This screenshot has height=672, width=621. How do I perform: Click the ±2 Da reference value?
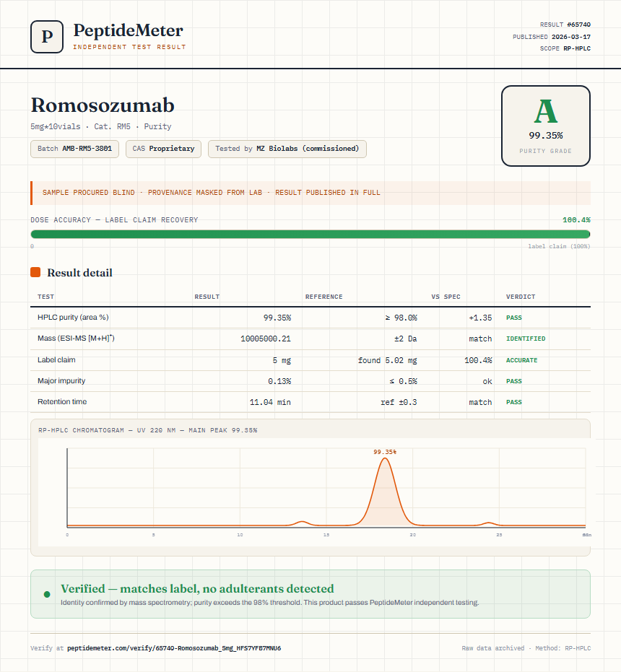(x=406, y=339)
